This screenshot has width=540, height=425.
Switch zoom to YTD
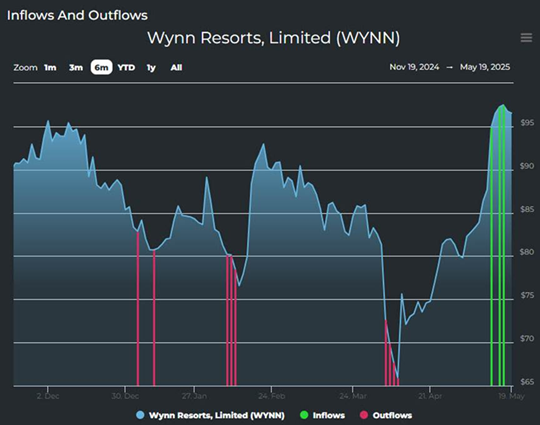pyautogui.click(x=126, y=68)
